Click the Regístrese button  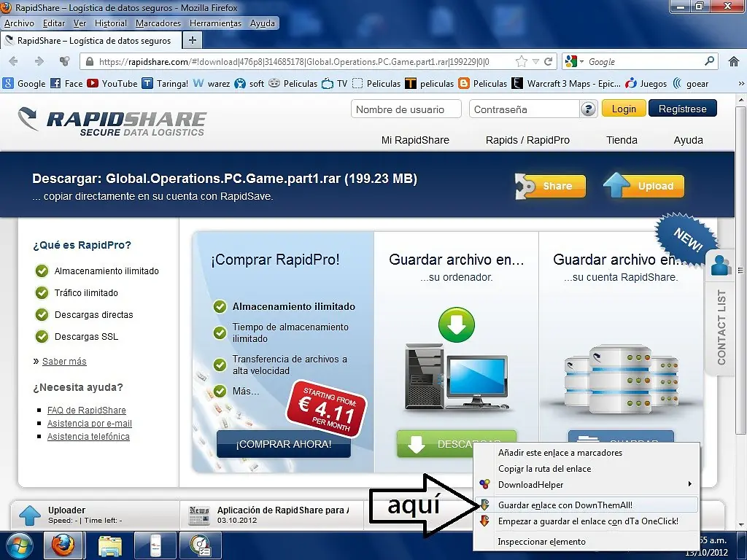(683, 109)
